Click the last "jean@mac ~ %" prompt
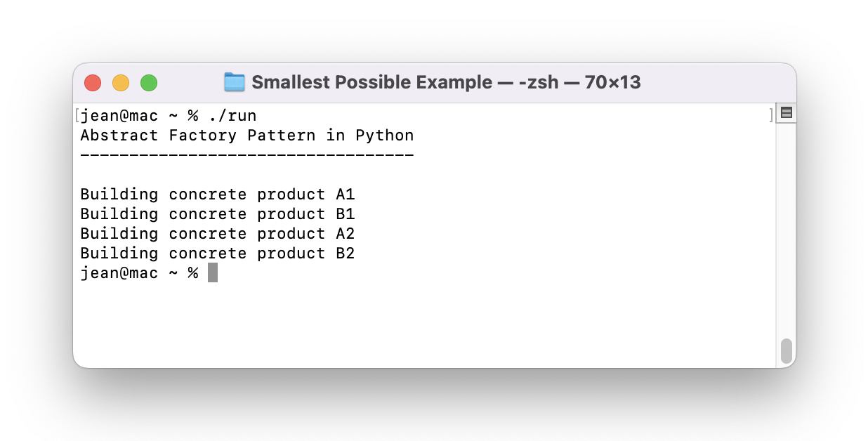Screen dimensions: 868x441 pos(139,273)
